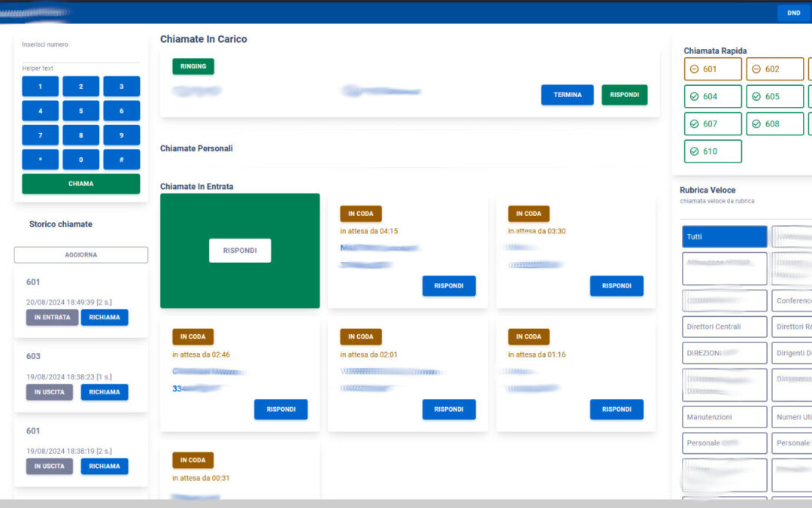The image size is (812, 508).
Task: Click the IN CODA badge on the 04:15 call
Action: click(x=360, y=213)
